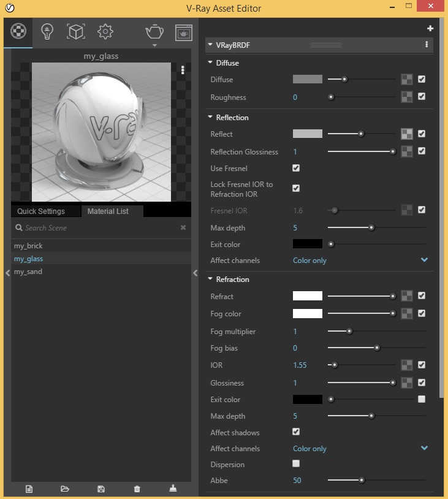448x499 pixels.
Task: Enable the Dispersion checkbox
Action: pyautogui.click(x=296, y=463)
